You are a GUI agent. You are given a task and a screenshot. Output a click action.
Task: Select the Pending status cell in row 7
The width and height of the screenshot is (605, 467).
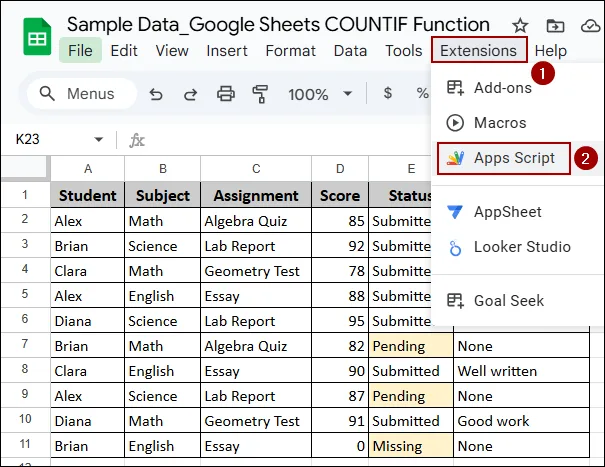(x=411, y=346)
